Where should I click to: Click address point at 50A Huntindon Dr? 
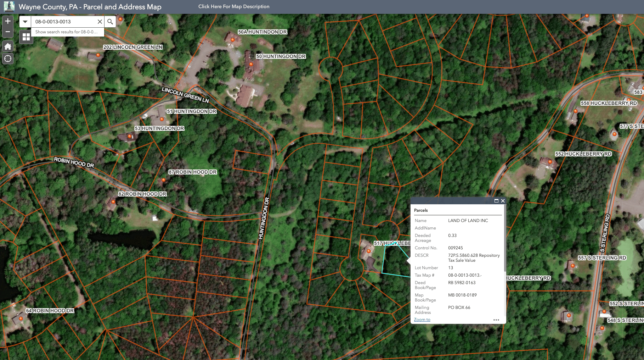pyautogui.click(x=233, y=40)
